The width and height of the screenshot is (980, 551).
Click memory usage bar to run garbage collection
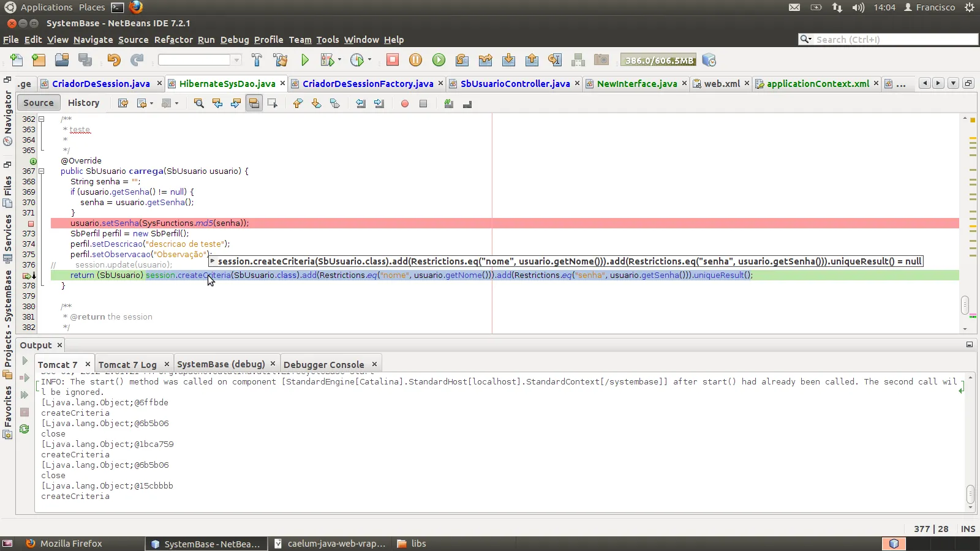658,60
